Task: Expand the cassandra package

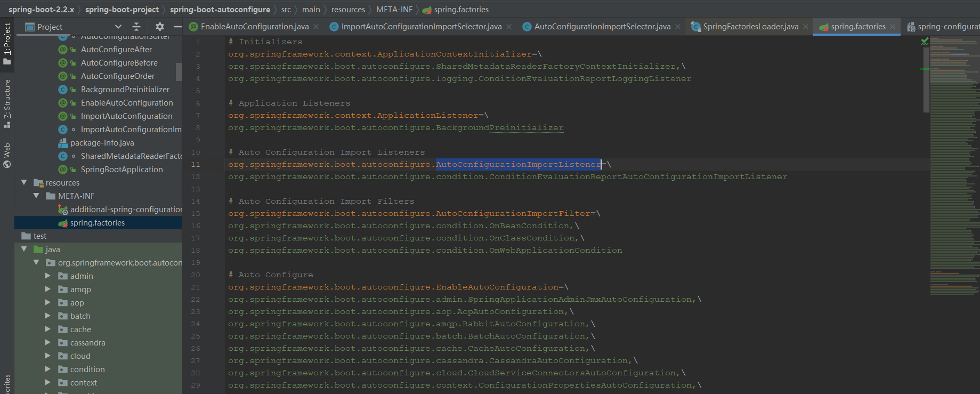Action: (48, 342)
